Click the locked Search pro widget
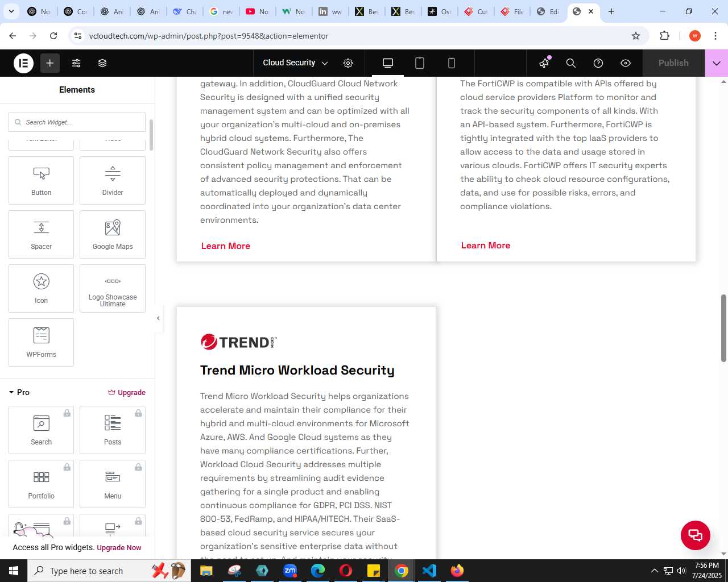 pyautogui.click(x=41, y=430)
